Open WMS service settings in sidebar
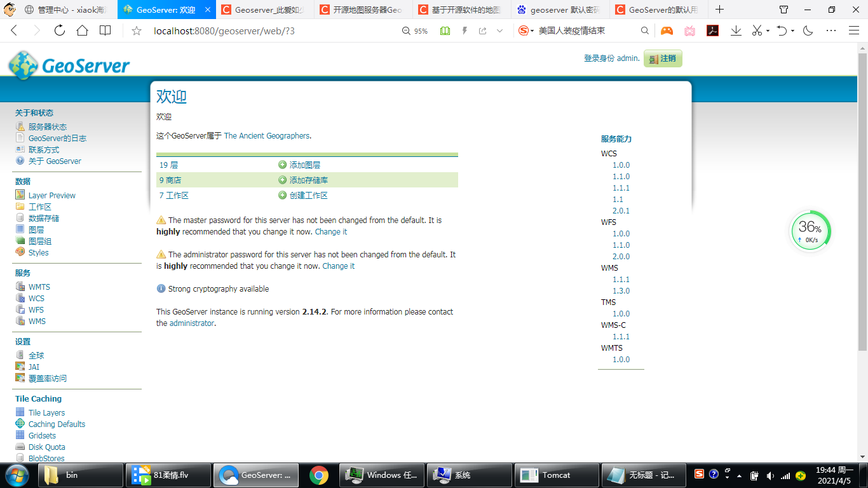The height and width of the screenshot is (488, 868). click(37, 322)
